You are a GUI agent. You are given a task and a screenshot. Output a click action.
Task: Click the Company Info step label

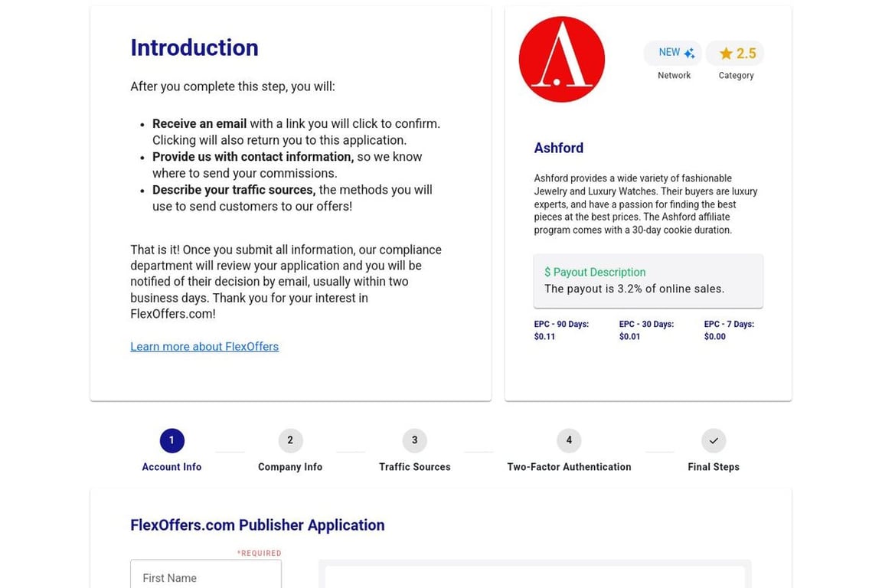(290, 467)
